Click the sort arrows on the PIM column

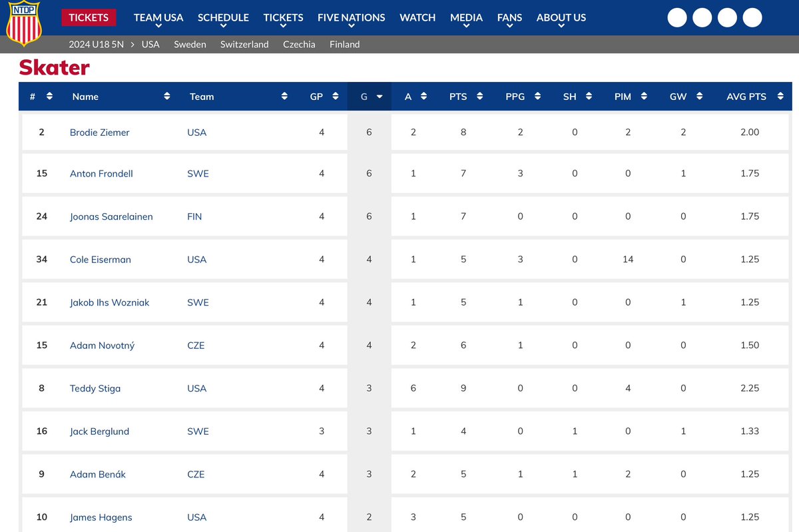(645, 96)
